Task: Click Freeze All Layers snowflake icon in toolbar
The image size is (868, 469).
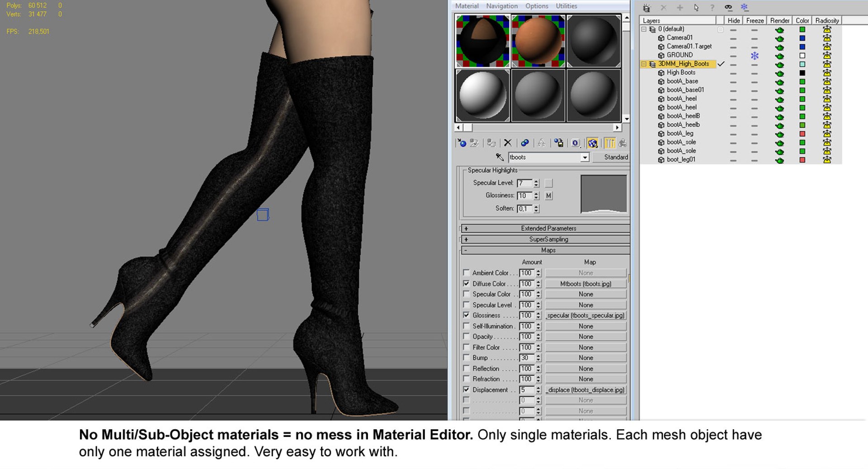Action: point(744,8)
